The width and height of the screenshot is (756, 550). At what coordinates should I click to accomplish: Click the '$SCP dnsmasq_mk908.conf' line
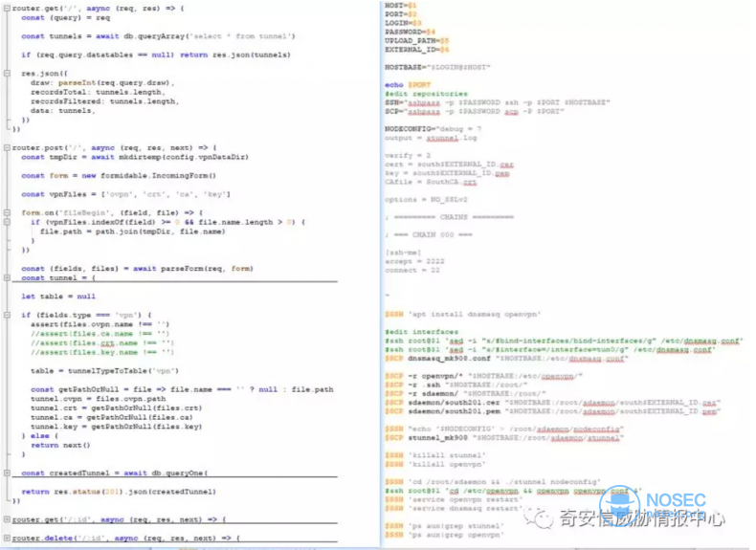pos(506,359)
